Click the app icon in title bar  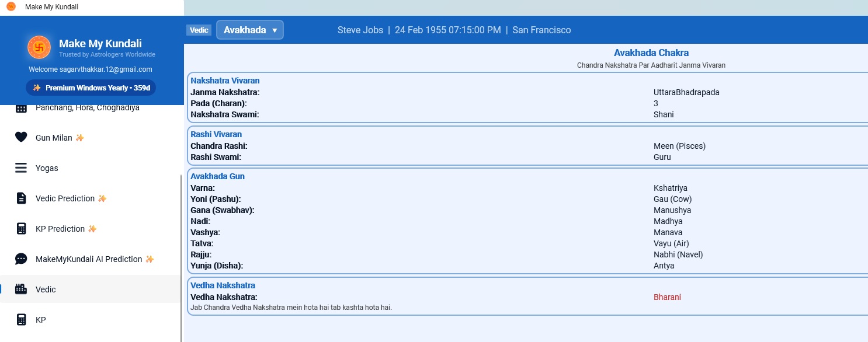click(x=11, y=7)
